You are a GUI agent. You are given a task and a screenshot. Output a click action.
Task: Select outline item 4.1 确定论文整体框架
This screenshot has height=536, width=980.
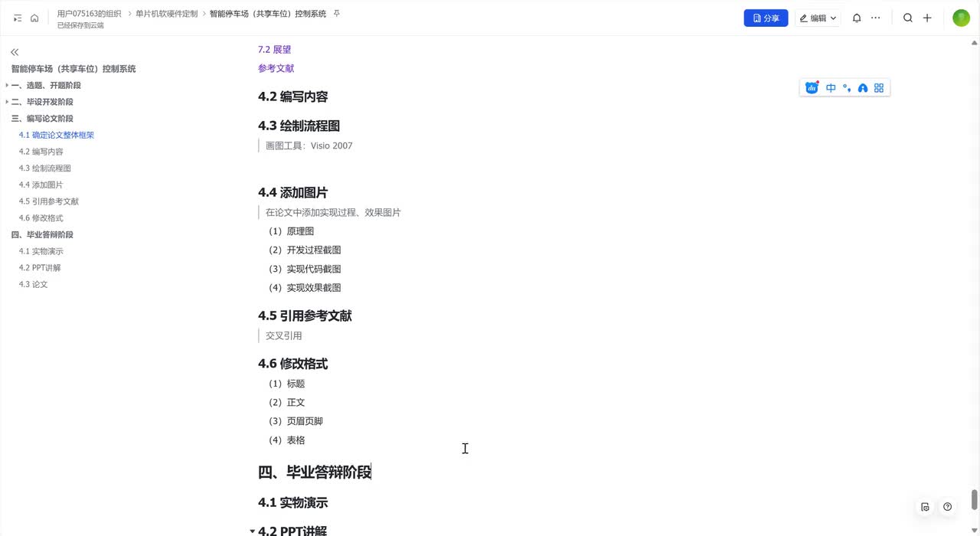point(57,136)
